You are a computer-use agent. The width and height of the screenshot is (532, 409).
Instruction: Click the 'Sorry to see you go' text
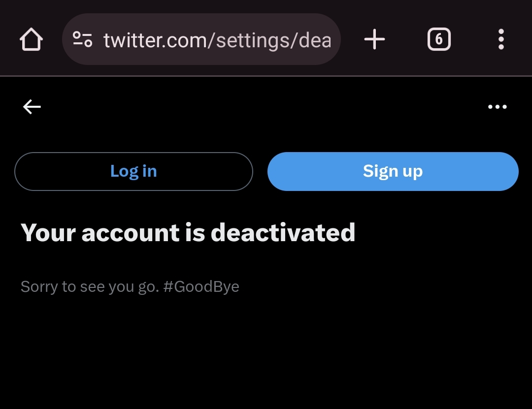90,286
